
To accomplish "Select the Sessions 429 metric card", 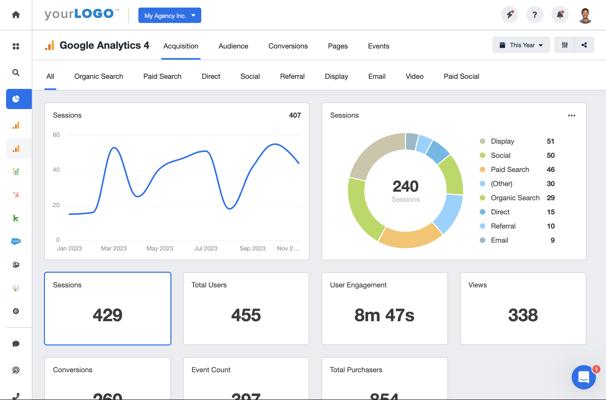I will [107, 308].
